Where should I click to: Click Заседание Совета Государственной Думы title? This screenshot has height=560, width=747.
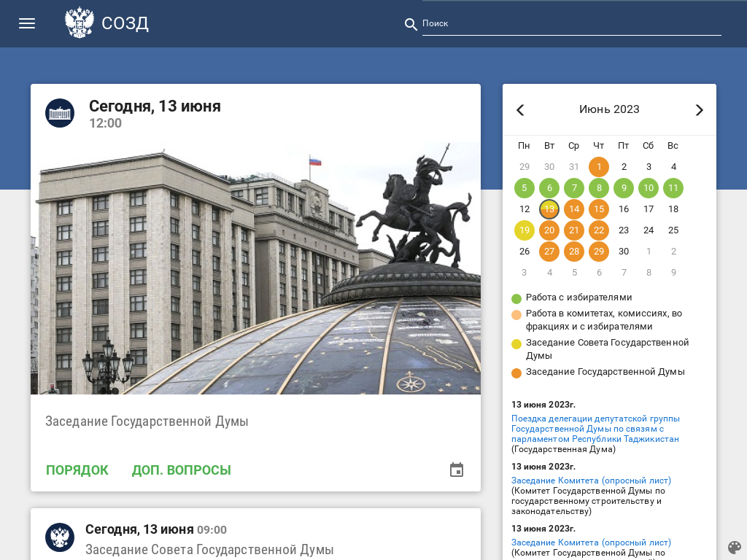pos(209,550)
